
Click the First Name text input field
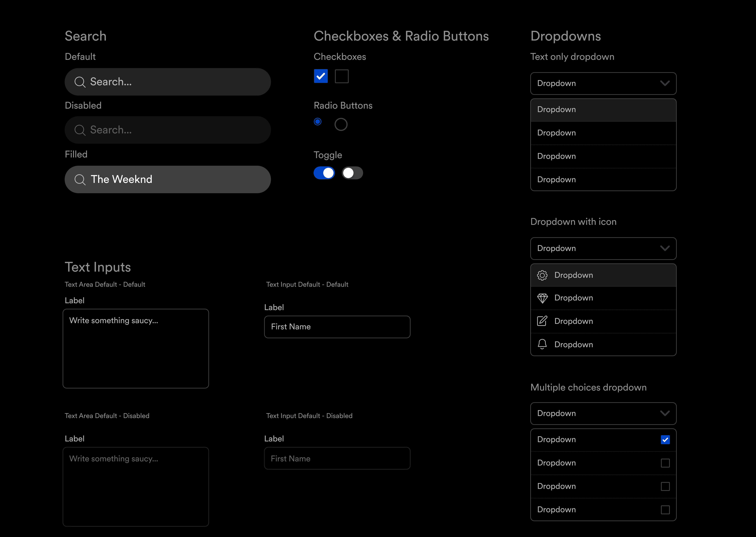click(337, 327)
